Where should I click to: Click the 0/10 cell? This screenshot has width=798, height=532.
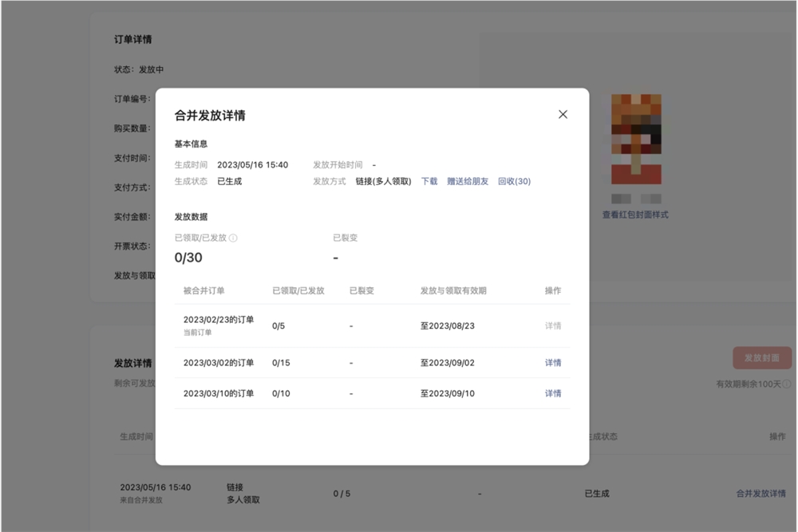click(281, 393)
